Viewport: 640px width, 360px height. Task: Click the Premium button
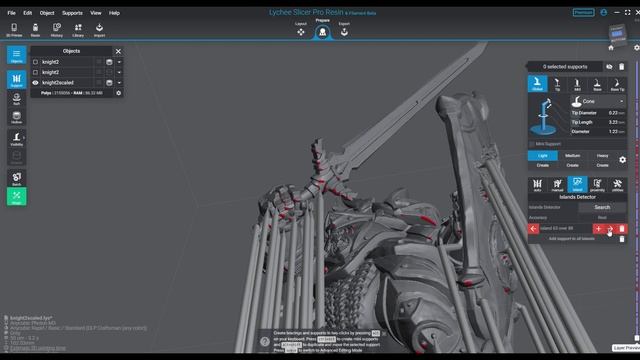[x=583, y=13]
